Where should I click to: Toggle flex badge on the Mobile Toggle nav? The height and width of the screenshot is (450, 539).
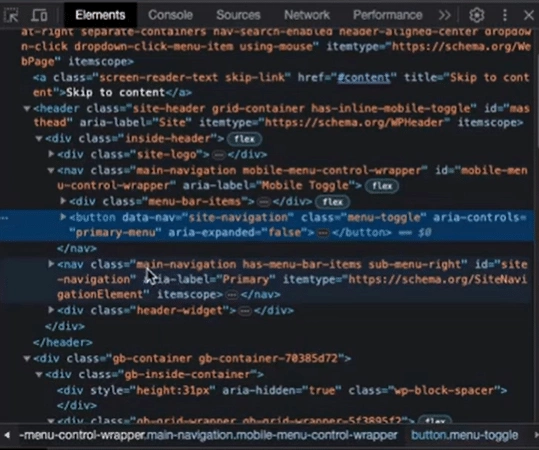coord(382,186)
